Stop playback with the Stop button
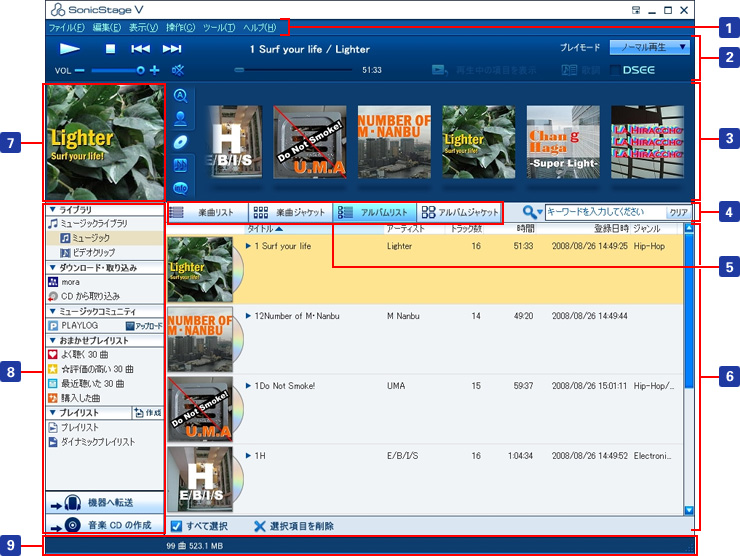This screenshot has width=740, height=556. pyautogui.click(x=112, y=48)
